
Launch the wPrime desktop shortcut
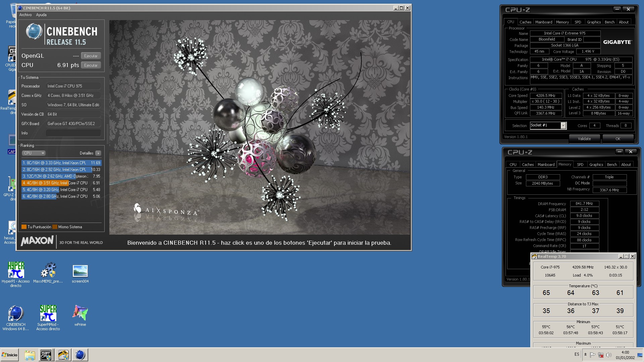[80, 315]
